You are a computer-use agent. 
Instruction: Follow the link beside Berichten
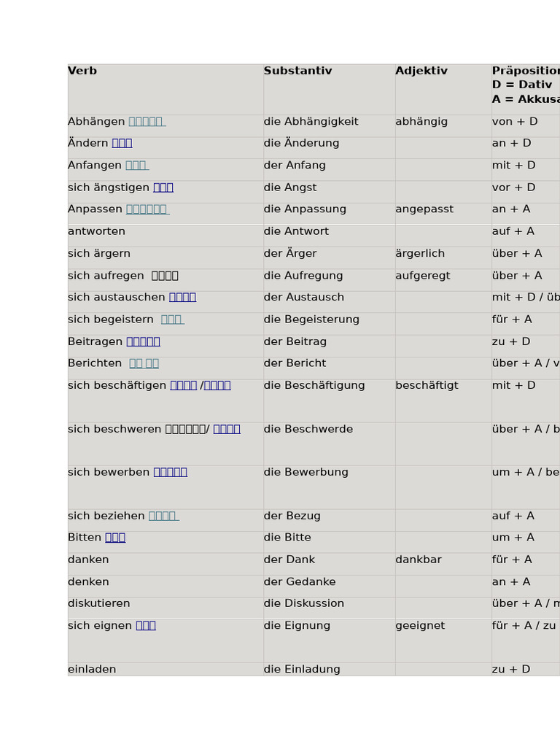144,363
